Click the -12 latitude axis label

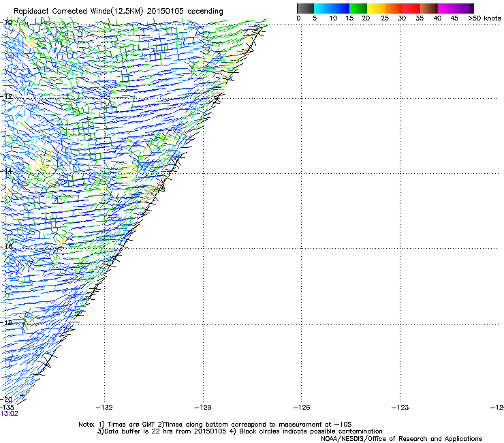click(x=7, y=97)
